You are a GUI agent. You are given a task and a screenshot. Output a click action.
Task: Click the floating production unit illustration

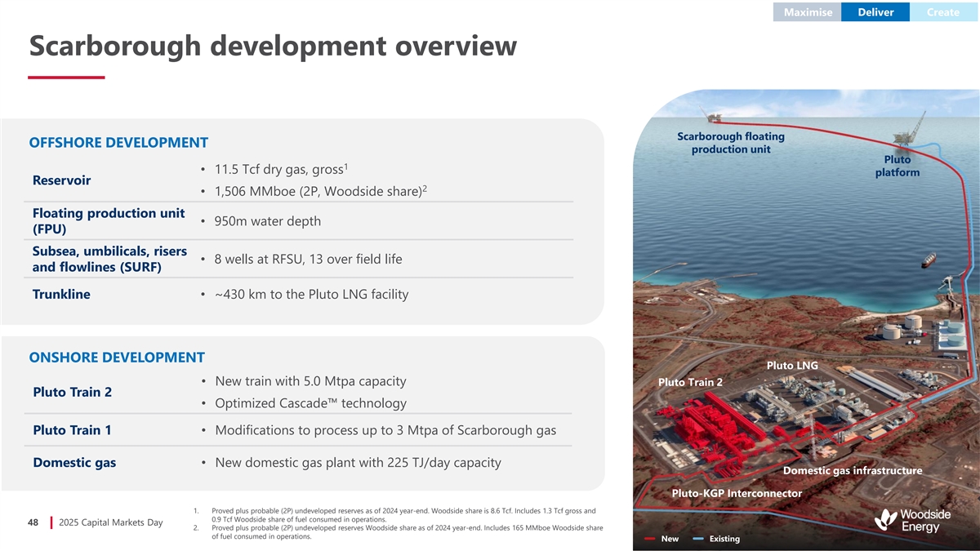(x=715, y=118)
